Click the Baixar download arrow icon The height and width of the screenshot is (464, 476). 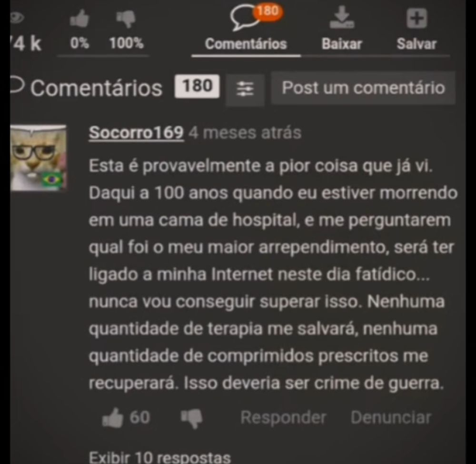[342, 17]
